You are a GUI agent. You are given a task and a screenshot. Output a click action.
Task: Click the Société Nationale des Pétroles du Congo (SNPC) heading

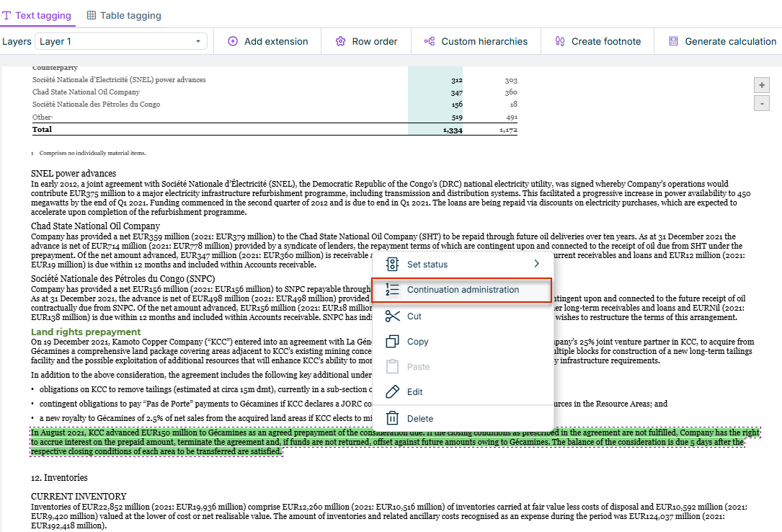123,279
